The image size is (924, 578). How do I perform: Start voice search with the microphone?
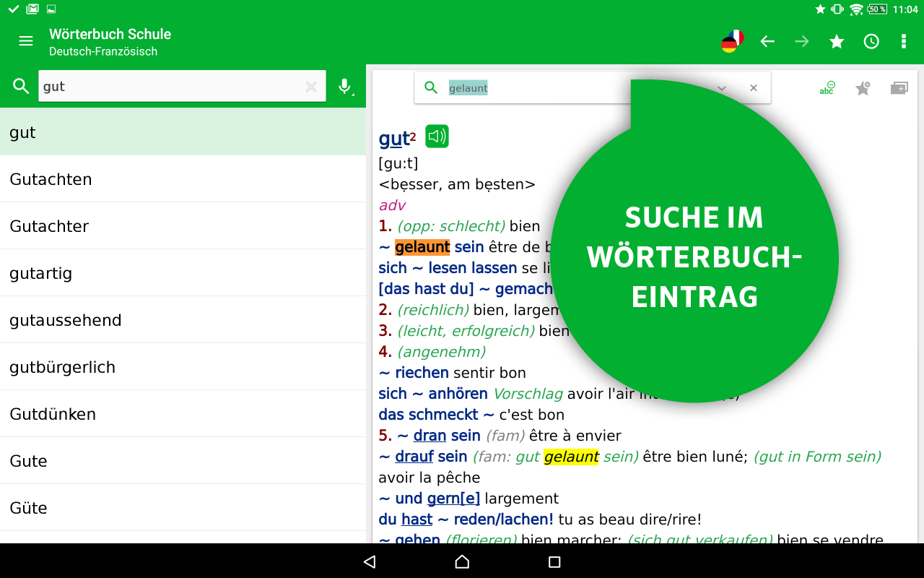[x=345, y=87]
